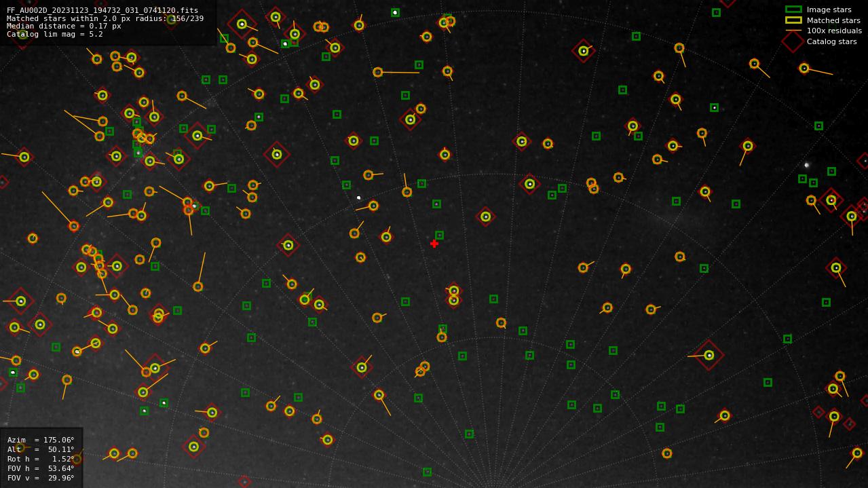This screenshot has height=488, width=868.
Task: Click the yellow Matched stars legend box
Action: [x=793, y=20]
